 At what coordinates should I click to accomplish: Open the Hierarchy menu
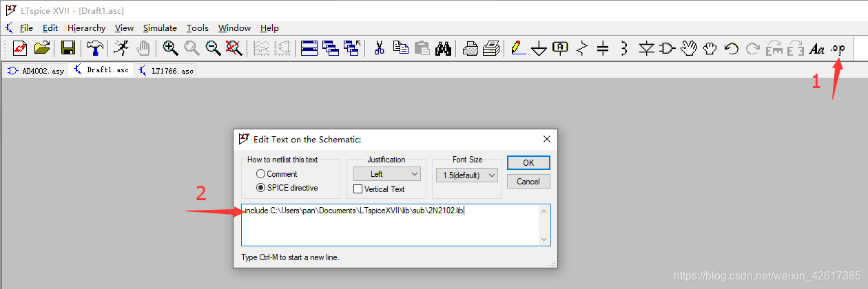point(86,28)
